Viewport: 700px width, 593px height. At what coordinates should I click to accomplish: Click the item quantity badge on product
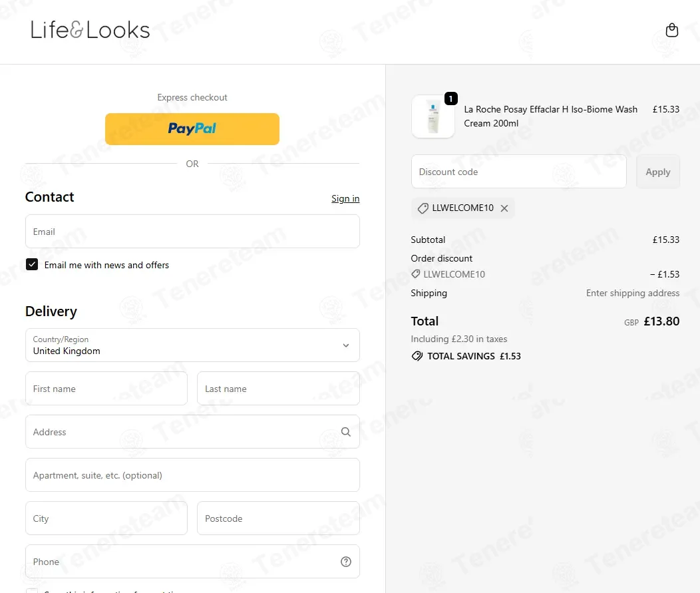451,99
